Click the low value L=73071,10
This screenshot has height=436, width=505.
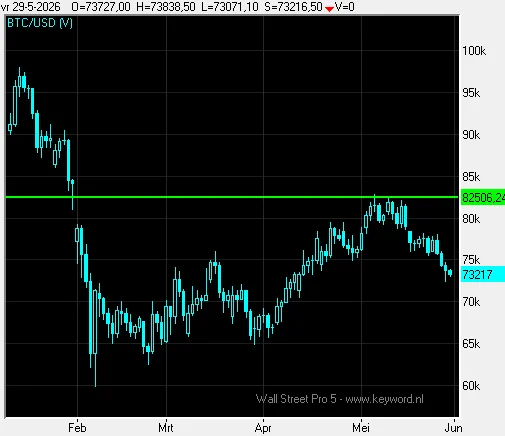[230, 7]
